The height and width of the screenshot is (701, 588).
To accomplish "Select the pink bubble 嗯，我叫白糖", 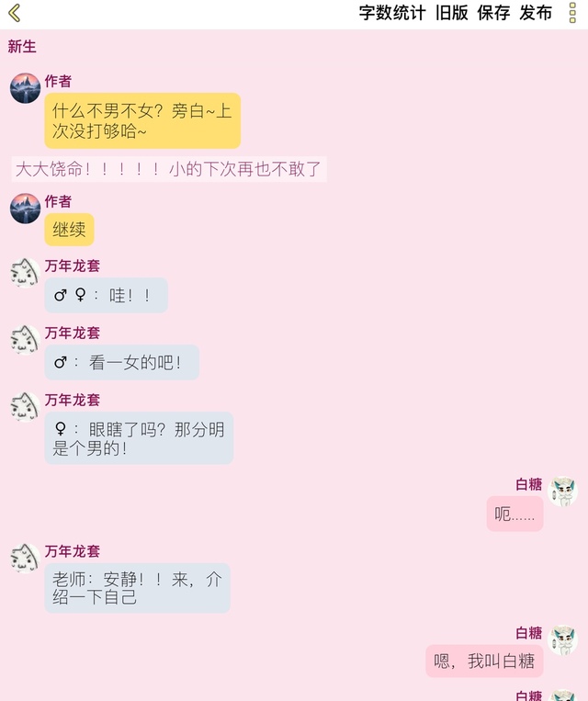I will (x=484, y=661).
